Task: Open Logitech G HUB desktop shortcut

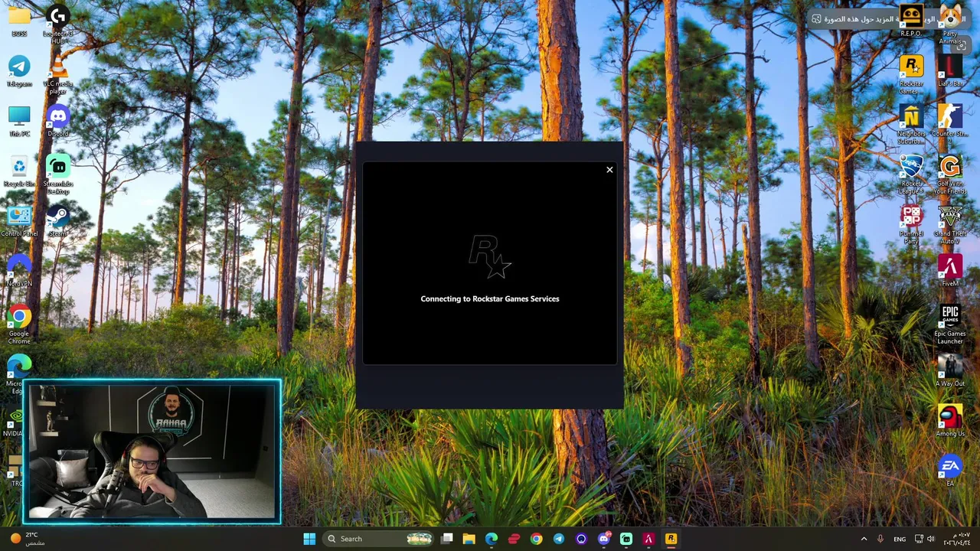Action: click(x=57, y=24)
